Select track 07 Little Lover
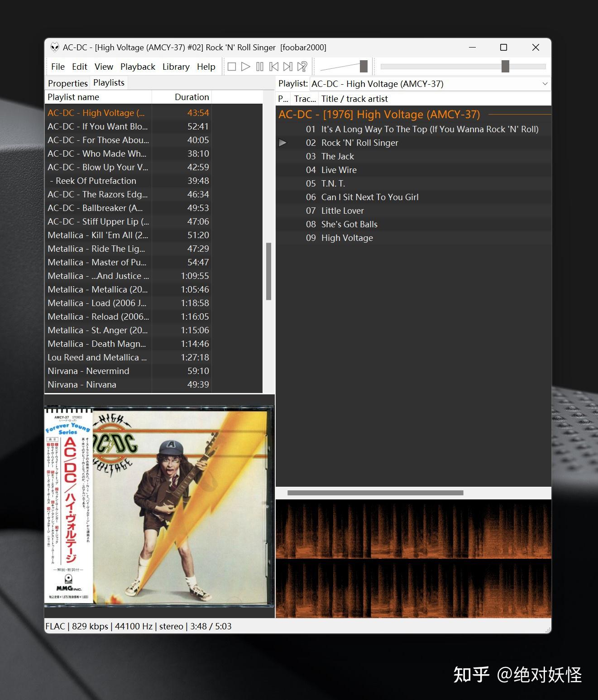 tap(413, 211)
